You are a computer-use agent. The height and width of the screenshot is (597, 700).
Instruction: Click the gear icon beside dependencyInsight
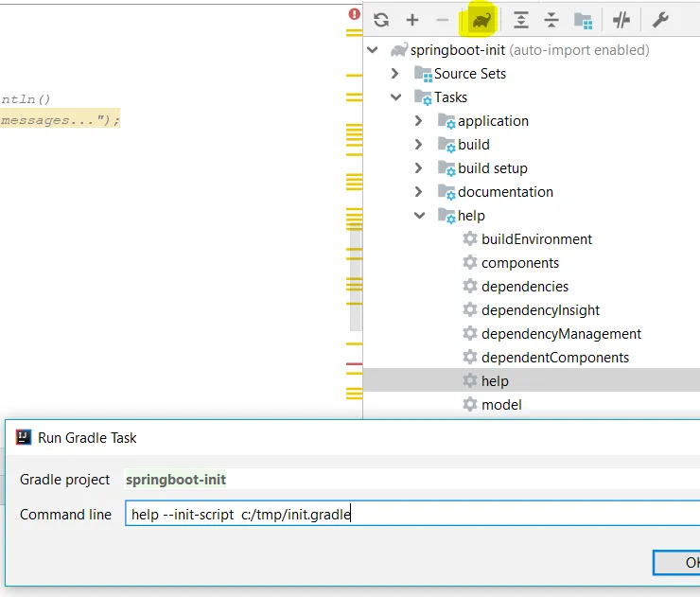tap(469, 309)
